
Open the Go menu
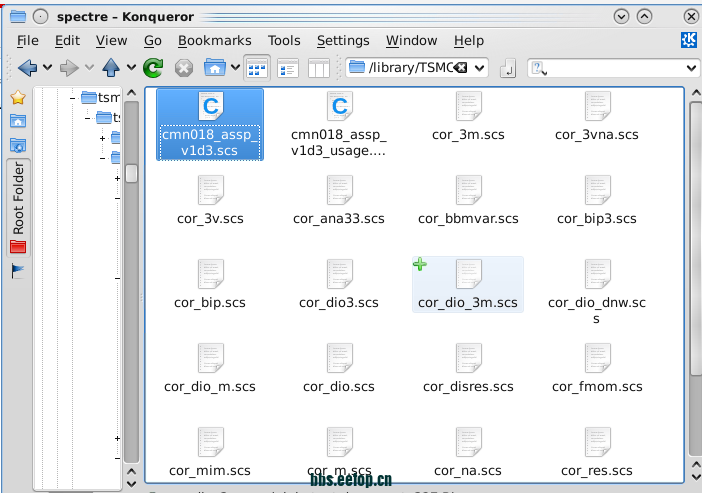[x=153, y=41]
